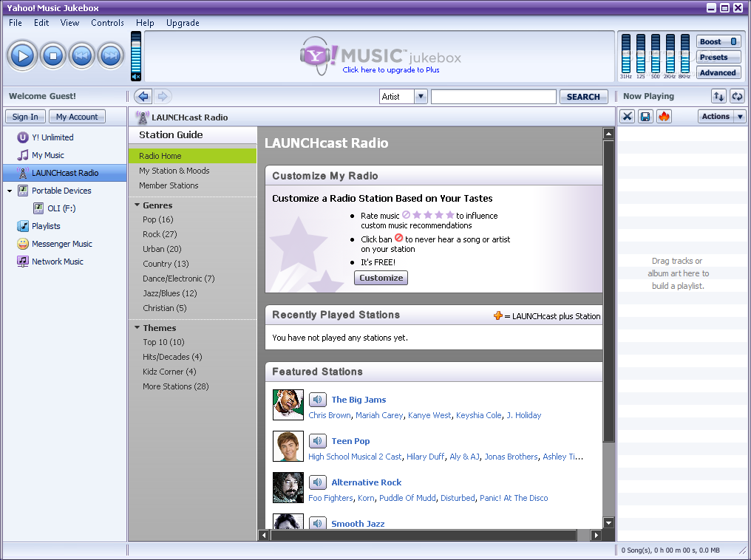The height and width of the screenshot is (560, 751).
Task: Start playback with the Play button
Action: tap(22, 56)
